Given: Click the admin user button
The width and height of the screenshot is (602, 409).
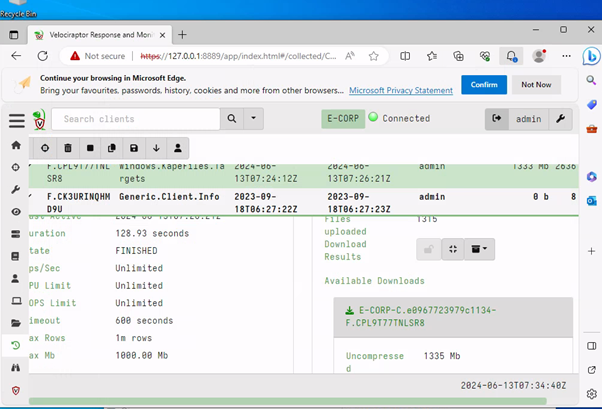Looking at the screenshot, I should pyautogui.click(x=529, y=119).
